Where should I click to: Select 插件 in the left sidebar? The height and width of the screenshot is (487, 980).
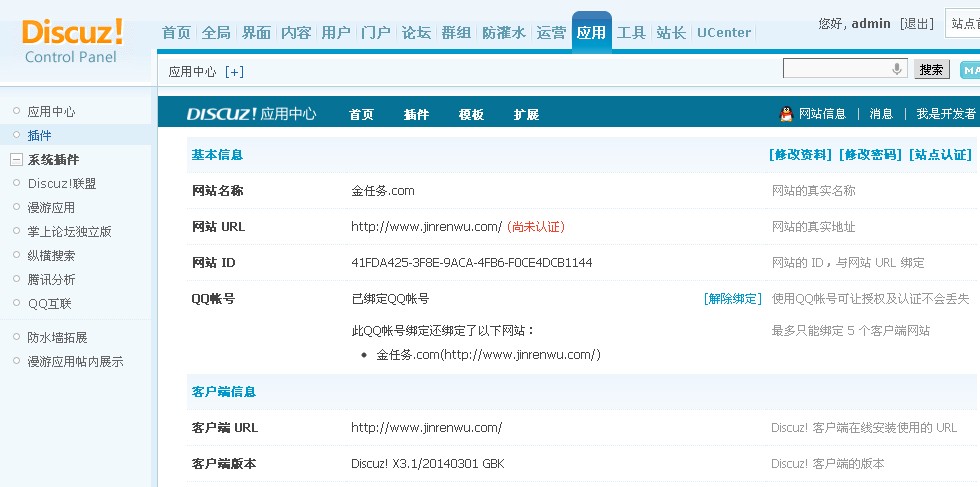click(x=39, y=136)
